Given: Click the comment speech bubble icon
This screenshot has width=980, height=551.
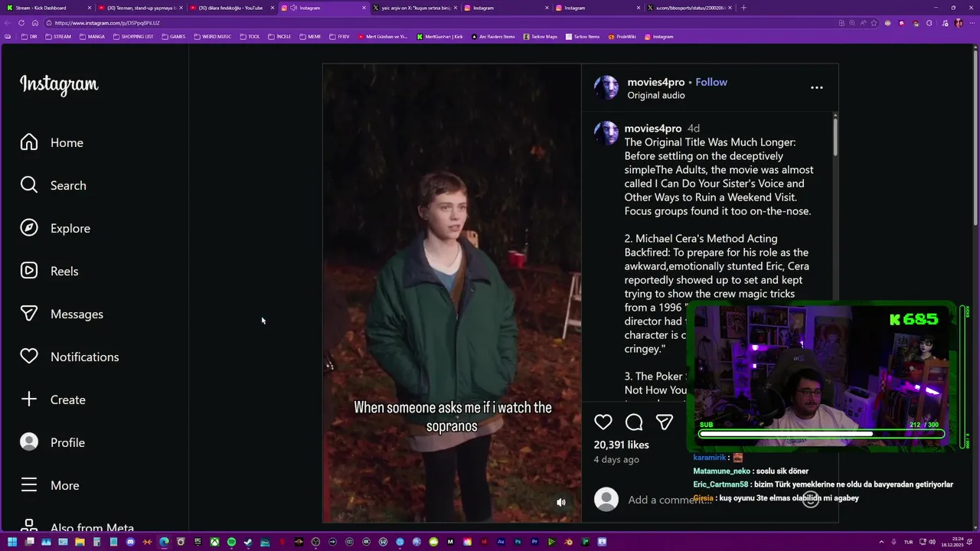Looking at the screenshot, I should (x=634, y=422).
